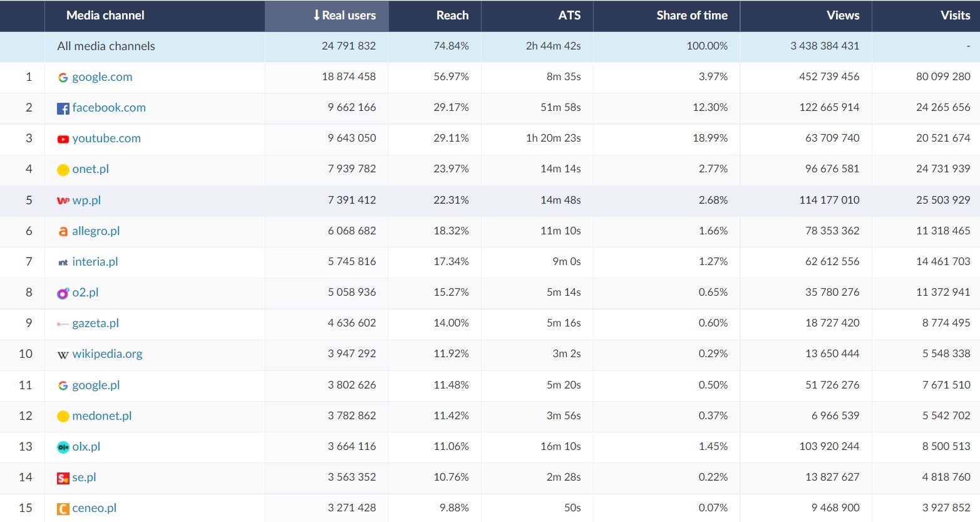Open the onet.pl media channel link

91,169
